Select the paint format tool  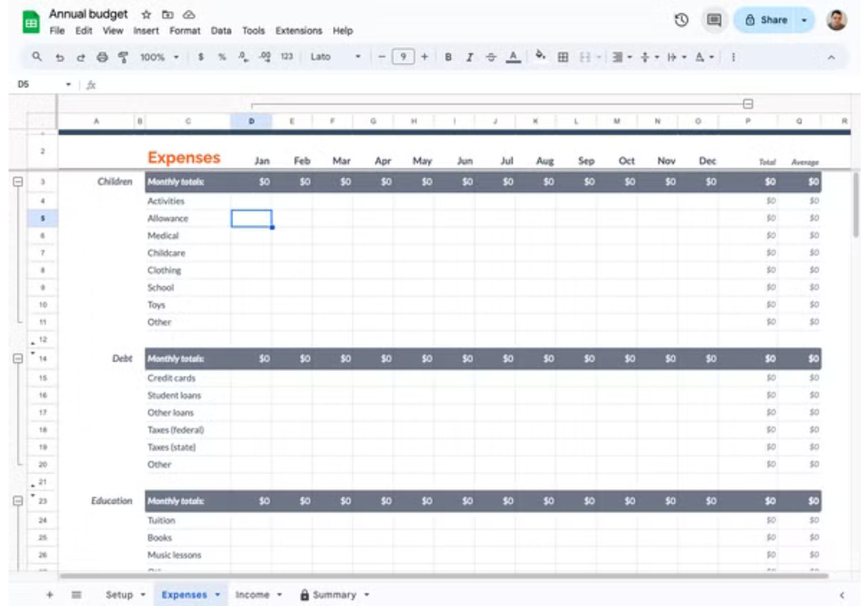(122, 56)
